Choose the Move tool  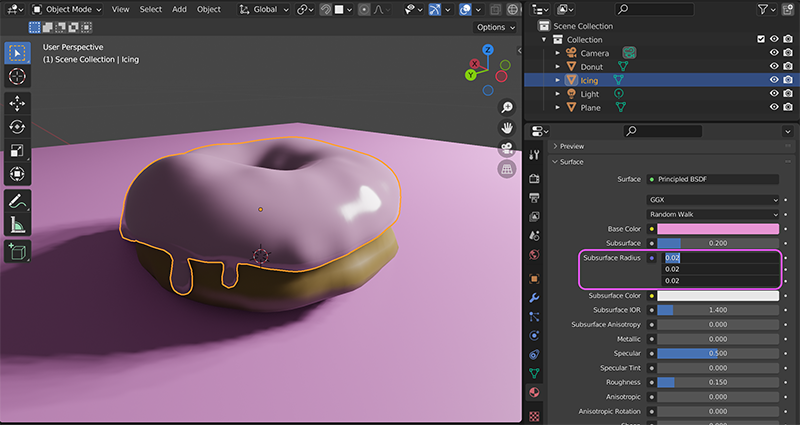(17, 103)
